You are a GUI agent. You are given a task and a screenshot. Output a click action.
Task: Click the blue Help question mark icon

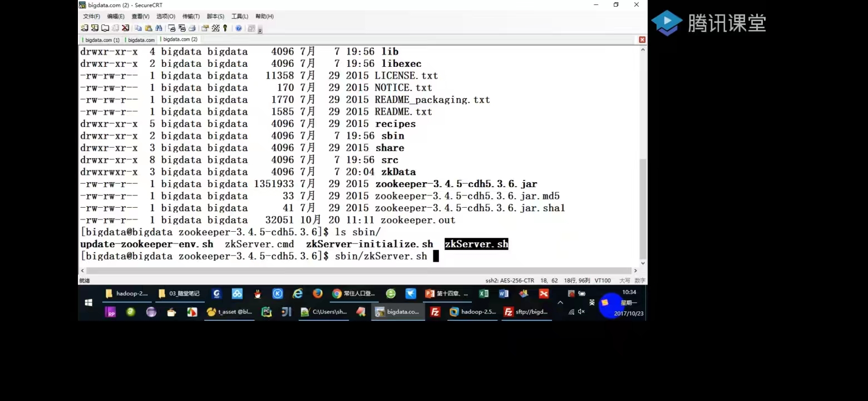click(239, 28)
